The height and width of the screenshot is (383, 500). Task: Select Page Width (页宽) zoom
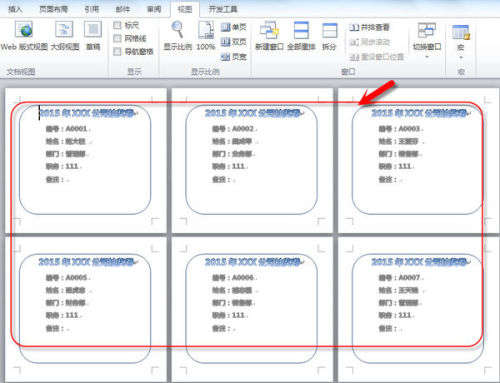[x=234, y=57]
